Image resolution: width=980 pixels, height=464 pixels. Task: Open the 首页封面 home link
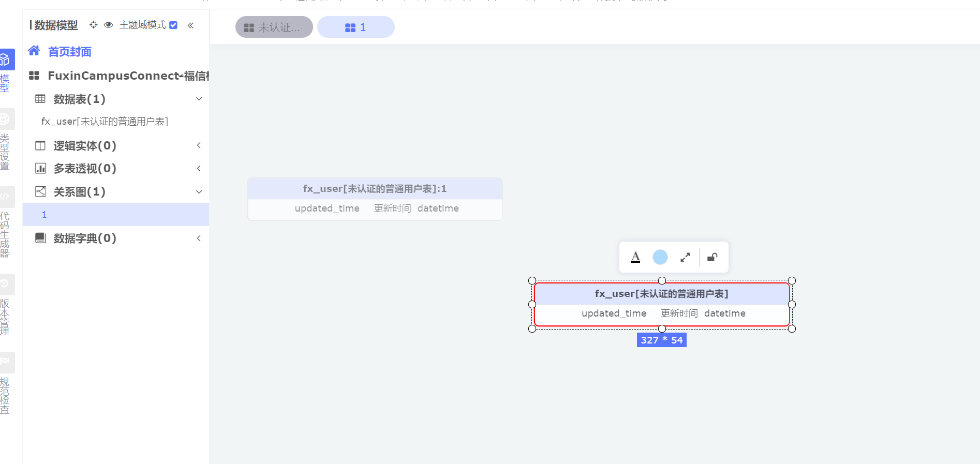coord(70,52)
